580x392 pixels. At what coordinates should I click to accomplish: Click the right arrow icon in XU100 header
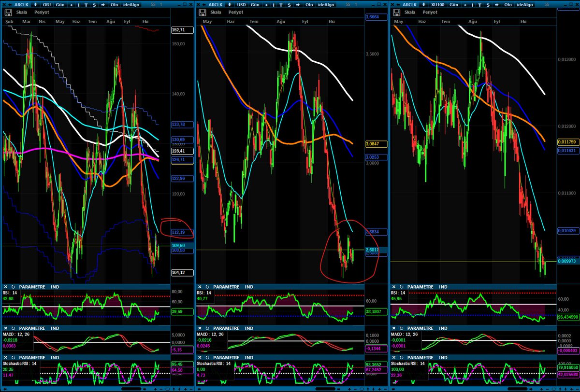pos(496,5)
